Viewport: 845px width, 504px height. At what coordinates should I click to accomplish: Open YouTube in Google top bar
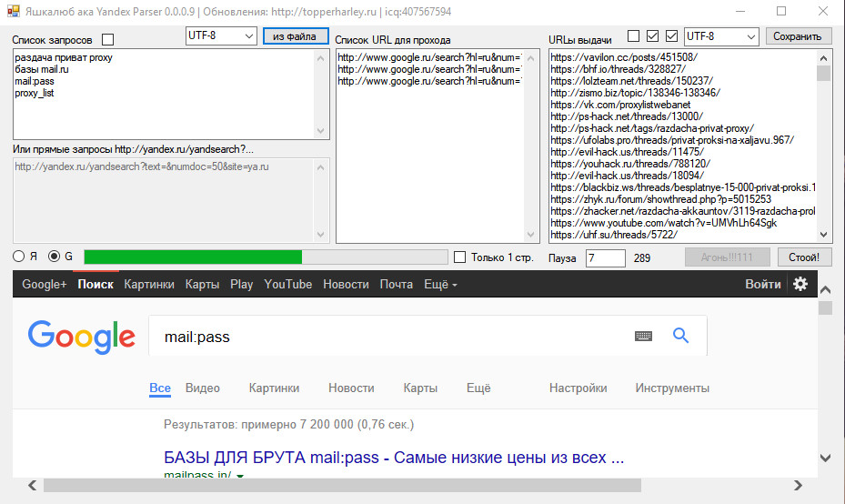287,284
